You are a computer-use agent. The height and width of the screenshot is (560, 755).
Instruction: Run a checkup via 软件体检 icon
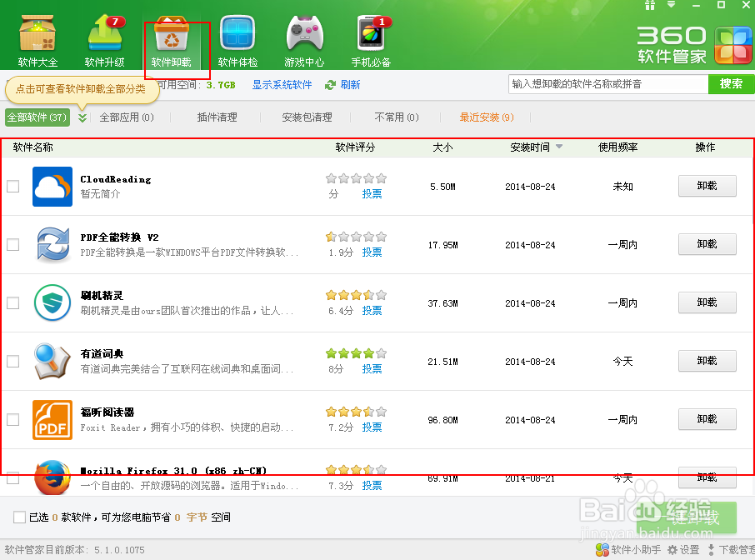(x=237, y=33)
